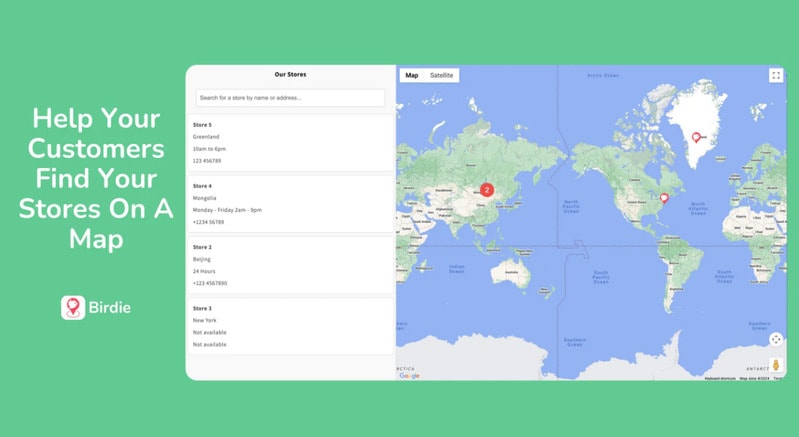799x437 pixels.
Task: Open the red cluster marker labeled 2
Action: (487, 189)
